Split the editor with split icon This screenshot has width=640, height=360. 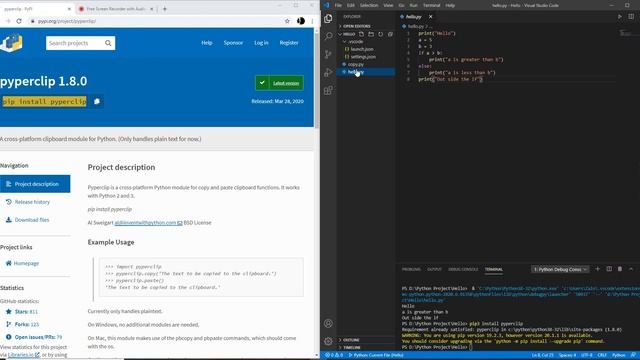pyautogui.click(x=631, y=16)
